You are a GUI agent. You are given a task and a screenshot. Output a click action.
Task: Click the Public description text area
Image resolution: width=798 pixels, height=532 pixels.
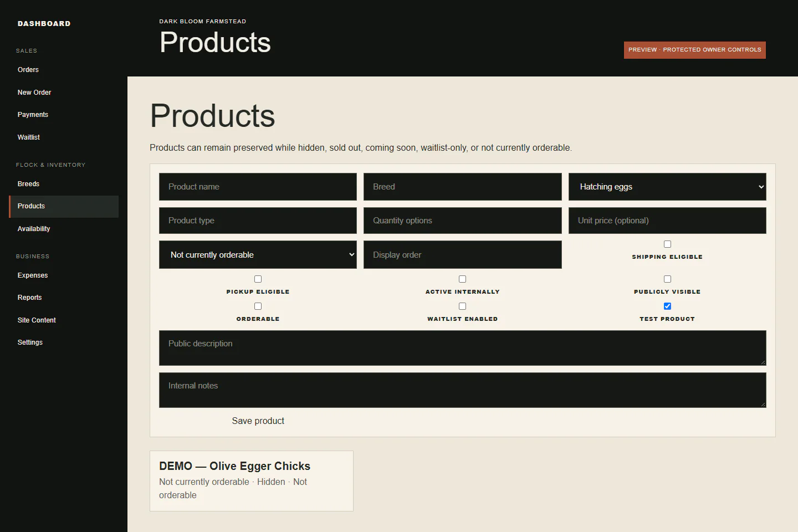pyautogui.click(x=462, y=348)
